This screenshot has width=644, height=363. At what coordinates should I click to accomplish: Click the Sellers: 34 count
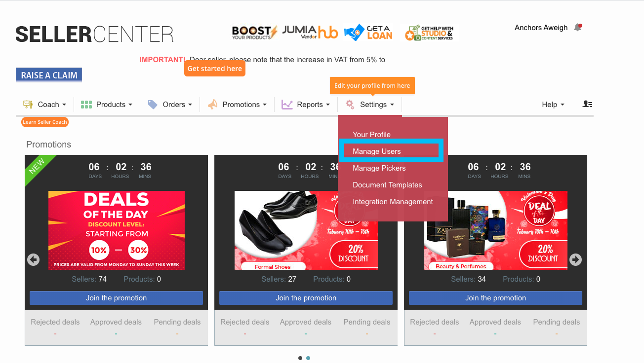click(468, 279)
